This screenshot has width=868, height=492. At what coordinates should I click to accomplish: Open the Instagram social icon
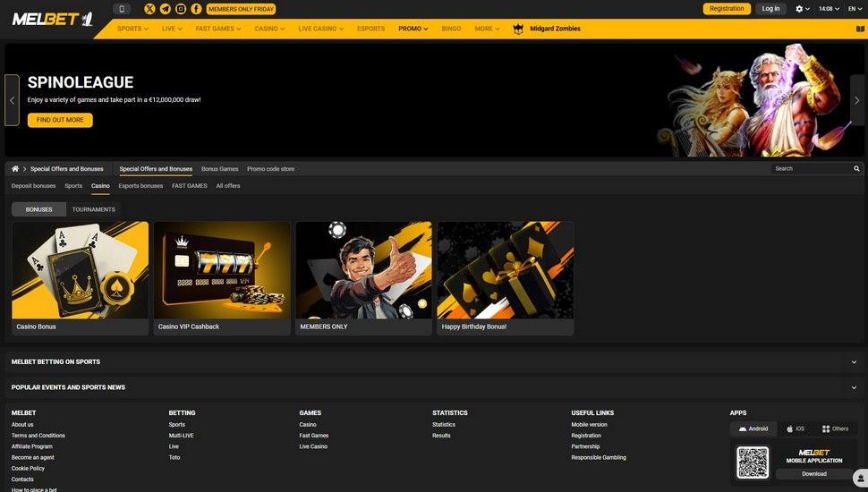tap(181, 9)
